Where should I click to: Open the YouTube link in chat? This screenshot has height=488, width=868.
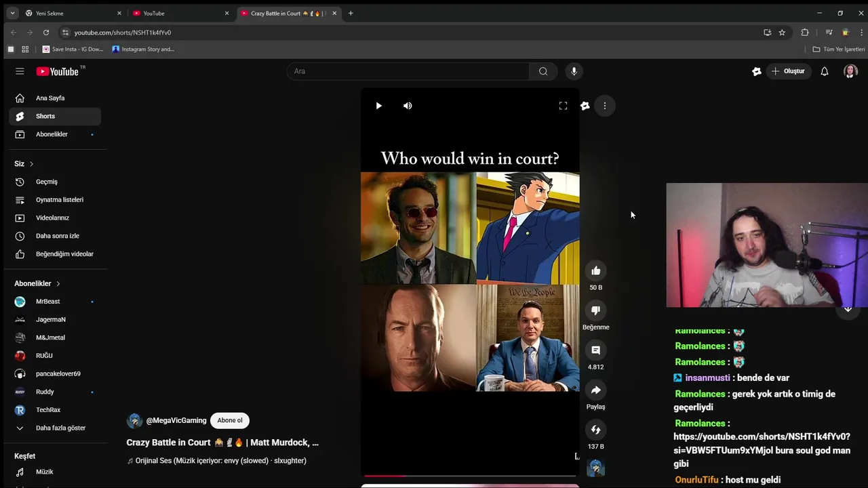762,443
